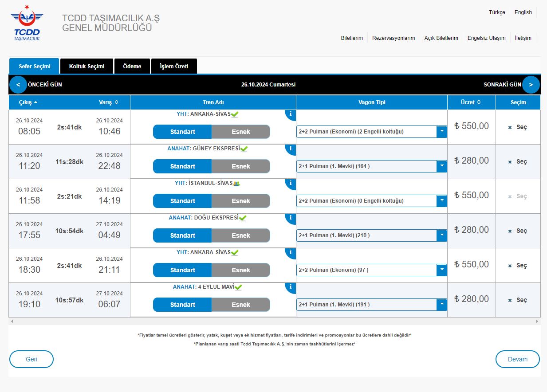The image size is (547, 392).
Task: Go to previous day with left arrow
Action: coord(18,85)
